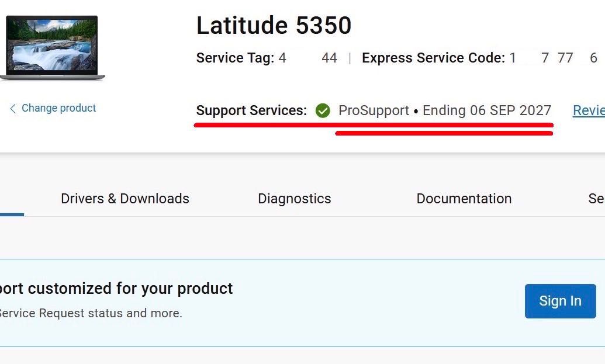Click the Service Request status description text

click(91, 313)
